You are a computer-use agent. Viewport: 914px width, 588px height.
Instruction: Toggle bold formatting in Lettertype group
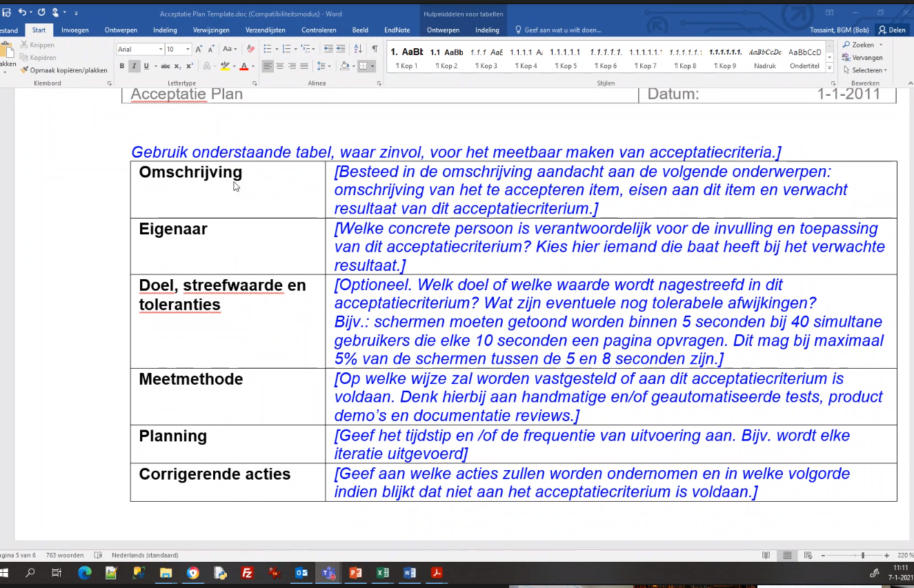[x=122, y=66]
